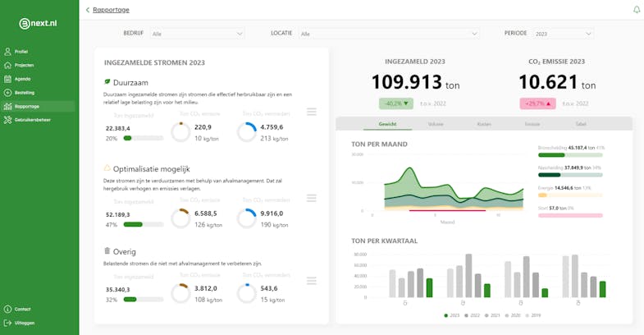Screen dimensions: 644x335
Task: Open the Overig section hamburger menu
Action: pyautogui.click(x=312, y=281)
